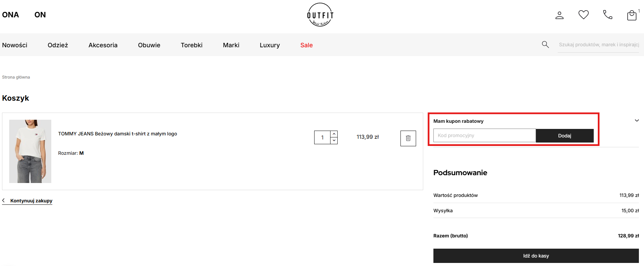Open the Sale category

click(306, 45)
